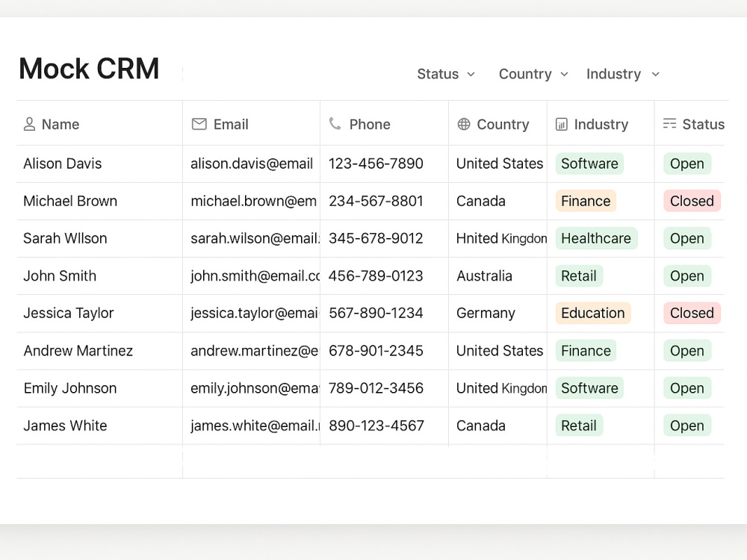Click Jessica Taylor's Closed status badge
747x560 pixels.
(692, 313)
